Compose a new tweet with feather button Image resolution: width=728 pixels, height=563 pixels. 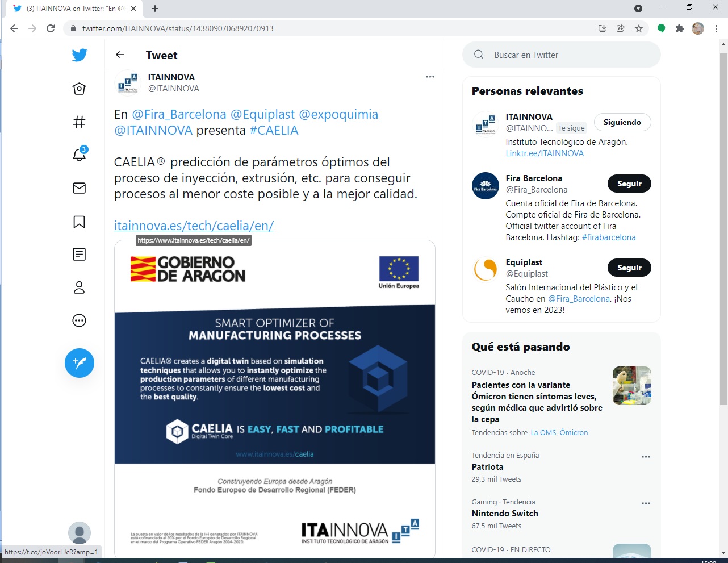coord(80,363)
